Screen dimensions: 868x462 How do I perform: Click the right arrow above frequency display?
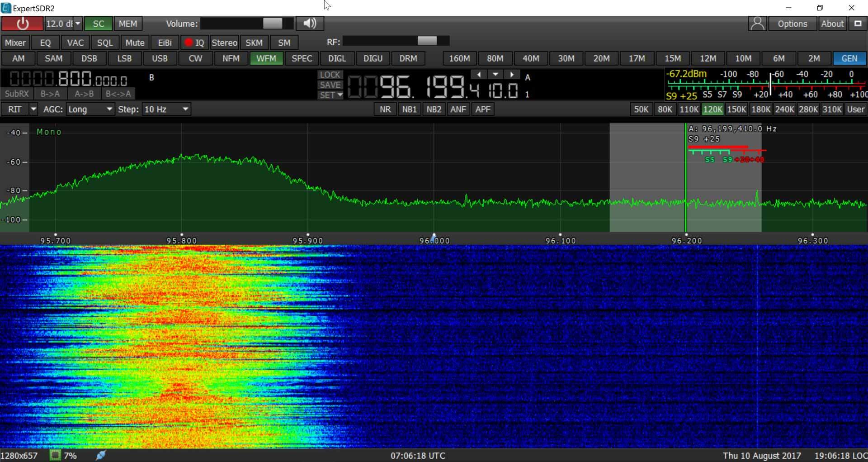tap(512, 74)
